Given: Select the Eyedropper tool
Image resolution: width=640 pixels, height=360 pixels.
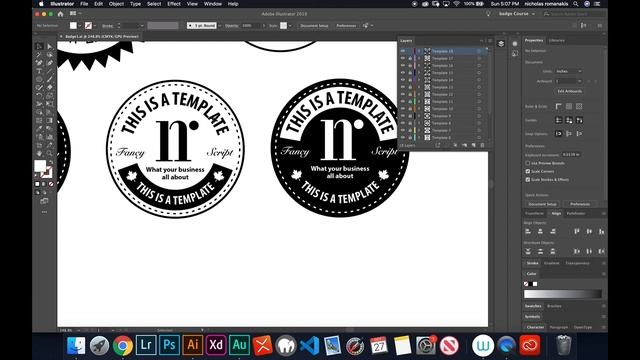Looking at the screenshot, I should click(x=40, y=129).
